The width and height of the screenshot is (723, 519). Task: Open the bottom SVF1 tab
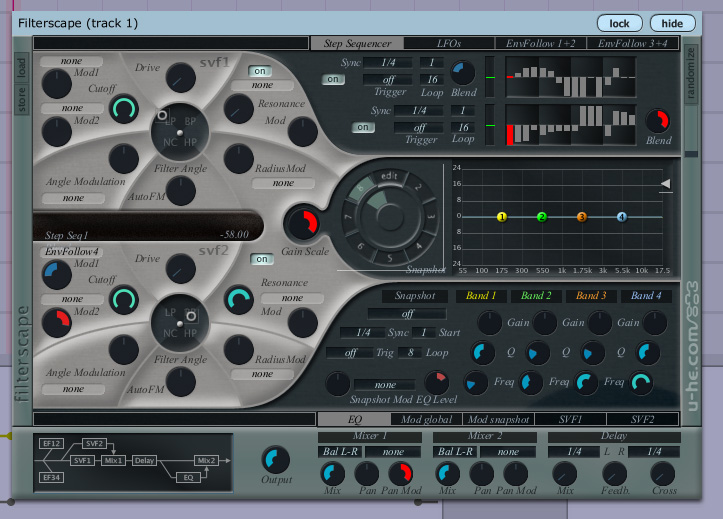point(570,419)
